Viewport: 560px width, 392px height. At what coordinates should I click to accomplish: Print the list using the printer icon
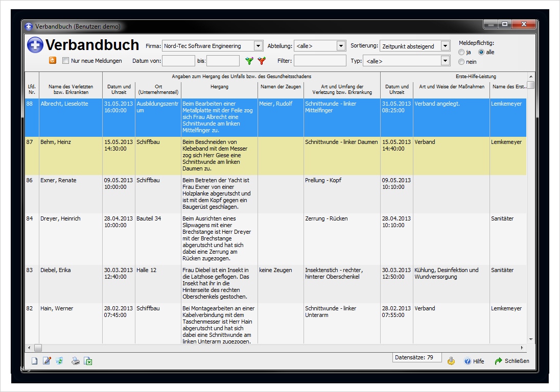click(75, 361)
